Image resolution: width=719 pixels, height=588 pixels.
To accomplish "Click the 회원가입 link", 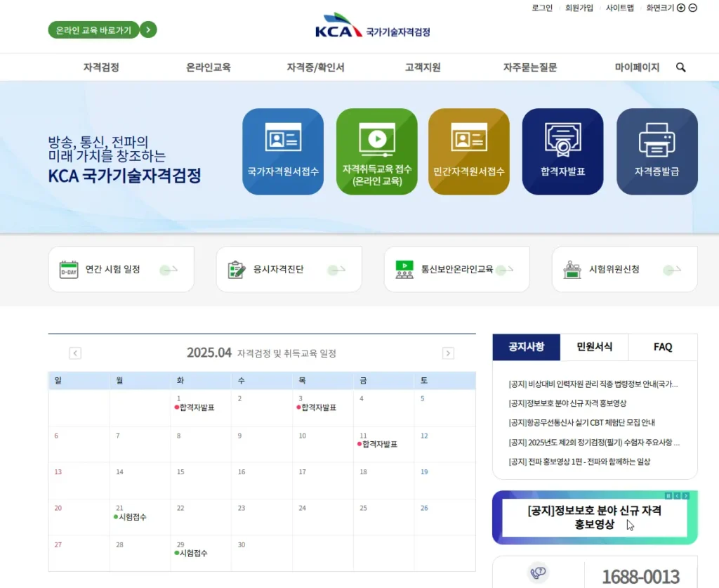I will pos(579,8).
